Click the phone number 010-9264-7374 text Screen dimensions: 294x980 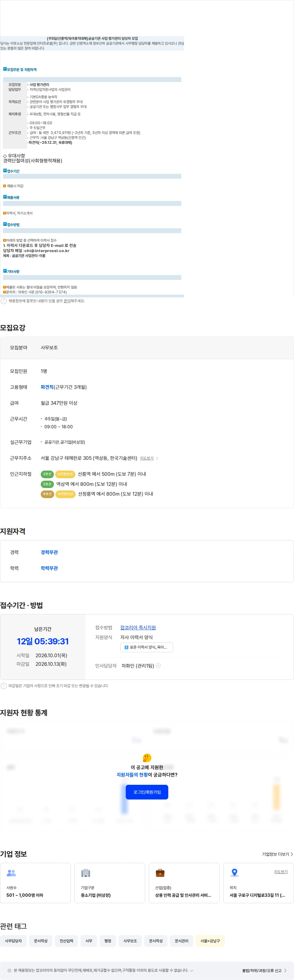point(51,292)
